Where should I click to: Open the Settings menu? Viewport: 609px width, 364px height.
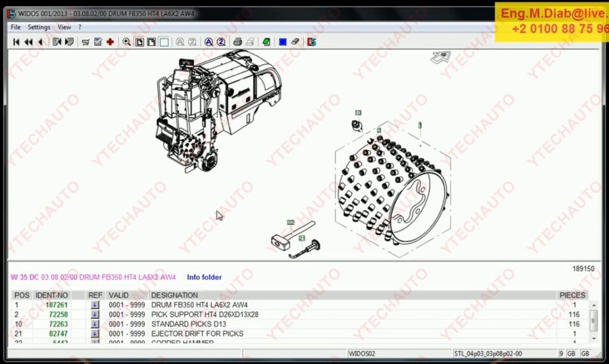[39, 27]
